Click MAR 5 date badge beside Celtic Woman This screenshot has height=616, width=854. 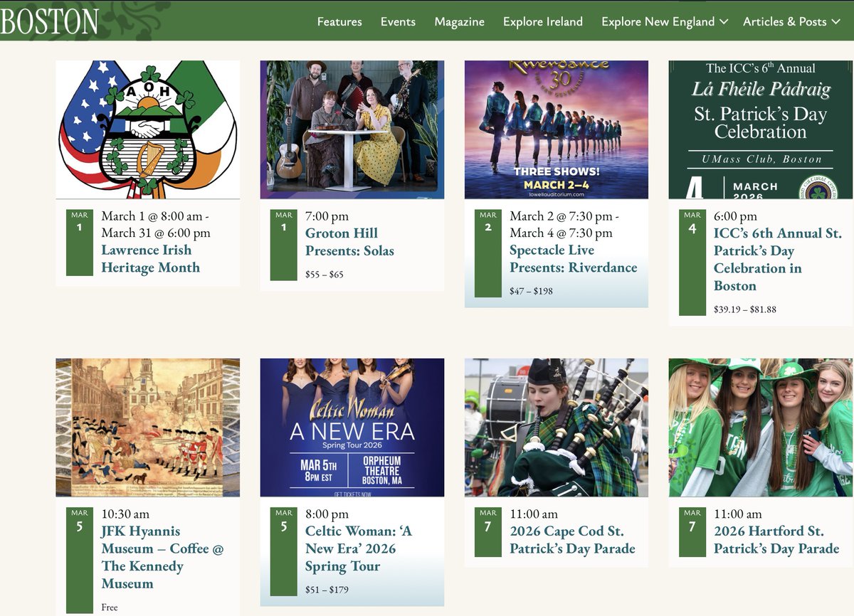point(284,551)
